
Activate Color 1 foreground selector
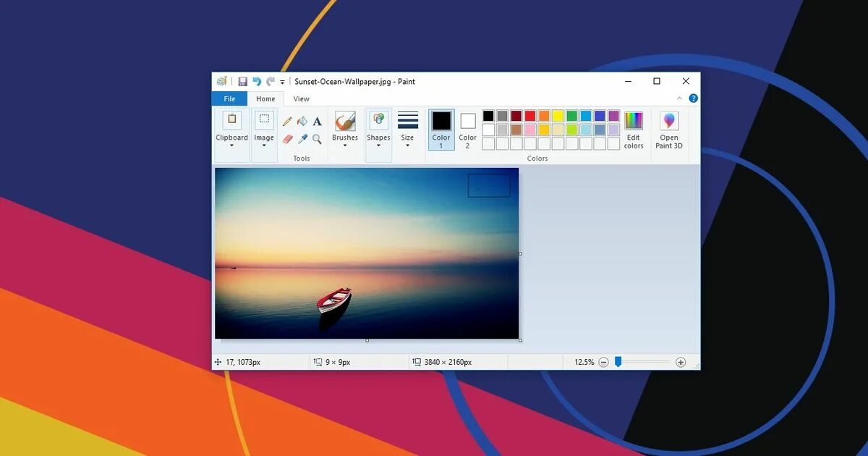pyautogui.click(x=441, y=130)
